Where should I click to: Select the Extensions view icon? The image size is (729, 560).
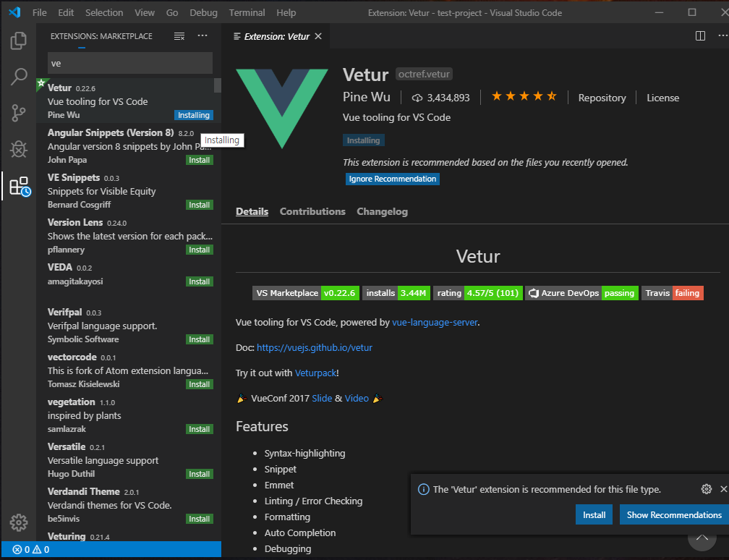(x=20, y=186)
